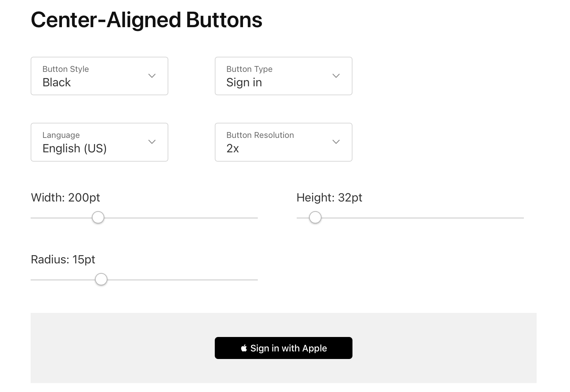
Task: Click the Radius slider track right of handle
Action: coord(182,280)
